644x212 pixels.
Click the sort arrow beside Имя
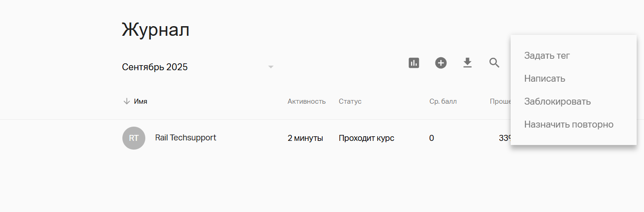pos(127,101)
